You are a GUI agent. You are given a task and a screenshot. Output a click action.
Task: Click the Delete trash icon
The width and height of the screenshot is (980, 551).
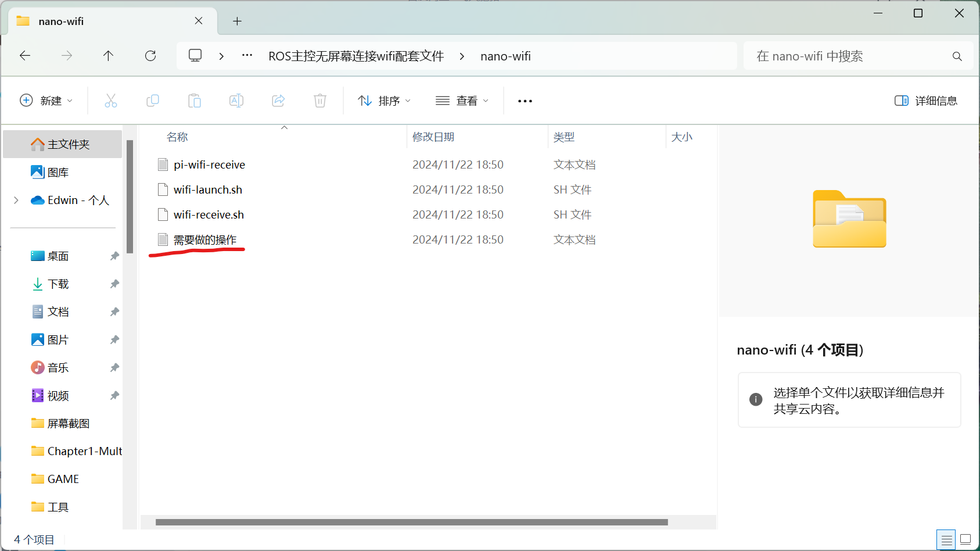pyautogui.click(x=320, y=101)
